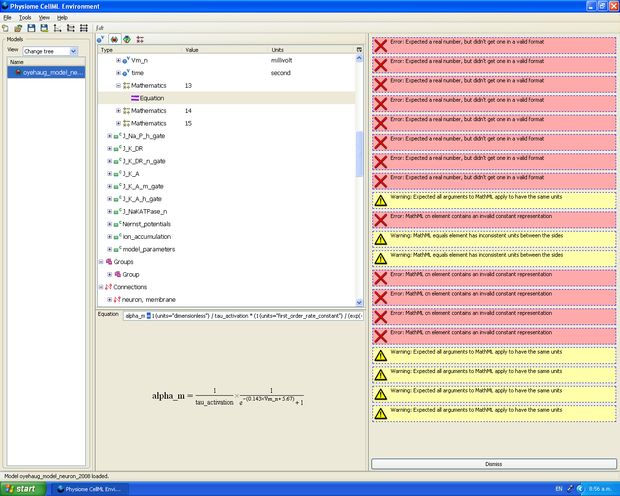The width and height of the screenshot is (620, 496).
Task: Click the tree scrollbar up arrow
Action: 359,58
